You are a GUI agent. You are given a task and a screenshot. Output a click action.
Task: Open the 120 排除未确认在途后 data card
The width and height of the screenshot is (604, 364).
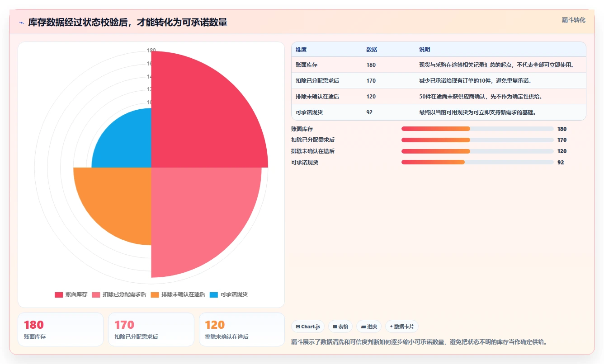pos(242,330)
